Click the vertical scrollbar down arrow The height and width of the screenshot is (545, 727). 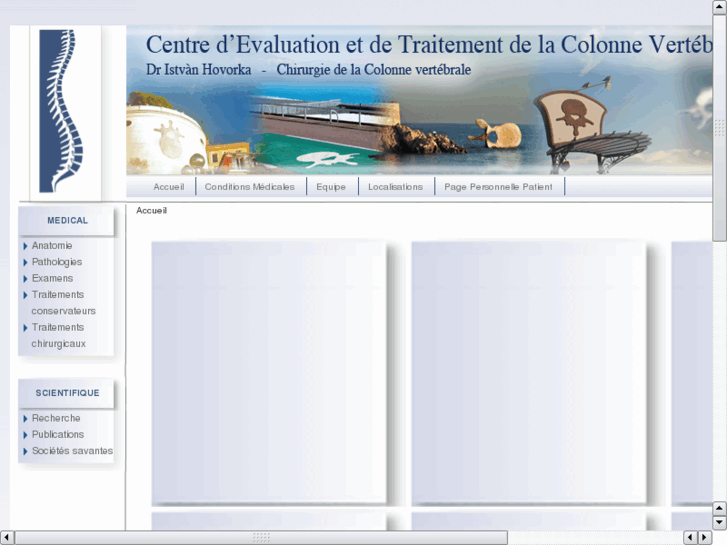pyautogui.click(x=719, y=522)
